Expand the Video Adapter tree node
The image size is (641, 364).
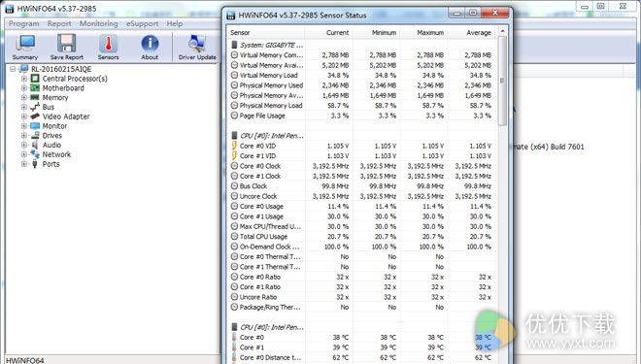[24, 116]
